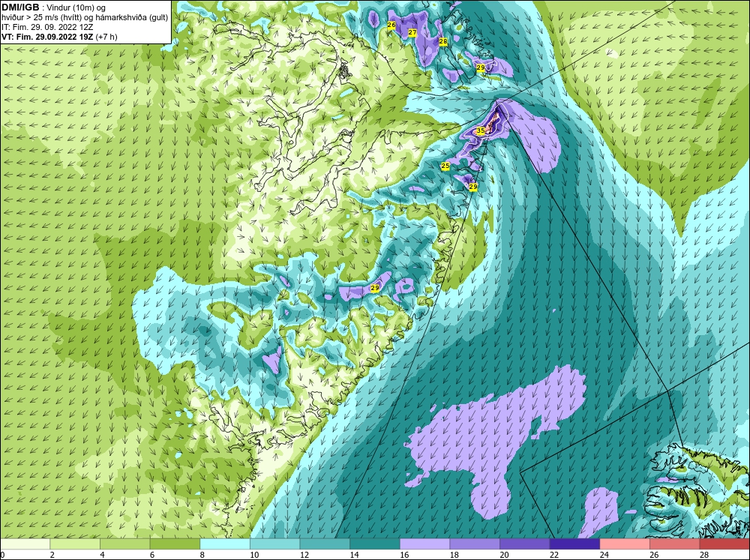Viewport: 750px width, 560px height.
Task: Click the scale number 26 on the color bar
Action: pyautogui.click(x=653, y=555)
